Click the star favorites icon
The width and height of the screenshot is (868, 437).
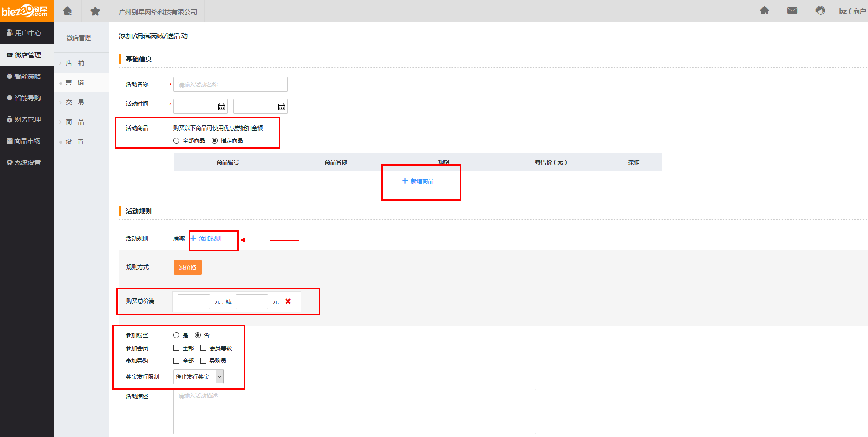[95, 11]
